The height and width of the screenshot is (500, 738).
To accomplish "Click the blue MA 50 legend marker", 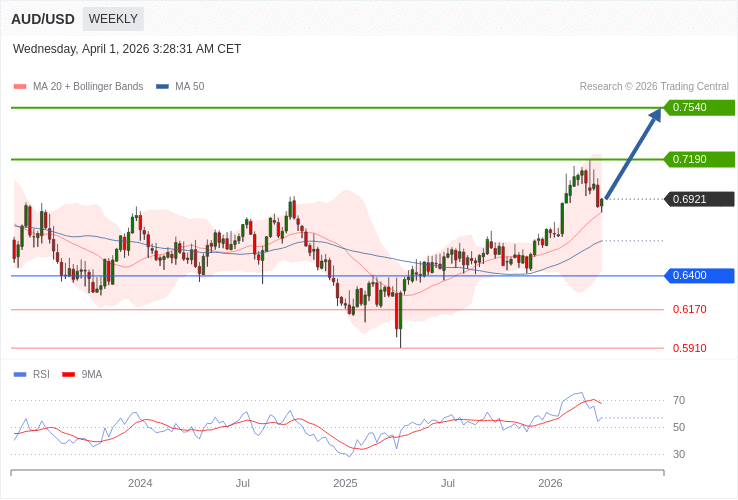I will pyautogui.click(x=162, y=87).
